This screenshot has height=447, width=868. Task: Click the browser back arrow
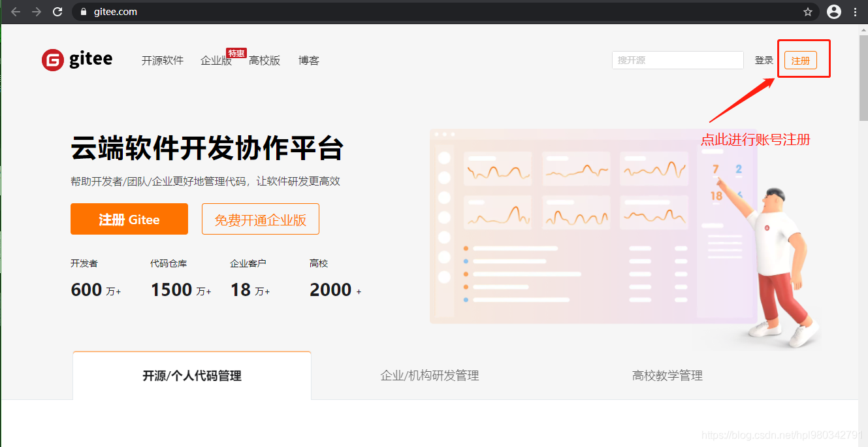(x=16, y=12)
